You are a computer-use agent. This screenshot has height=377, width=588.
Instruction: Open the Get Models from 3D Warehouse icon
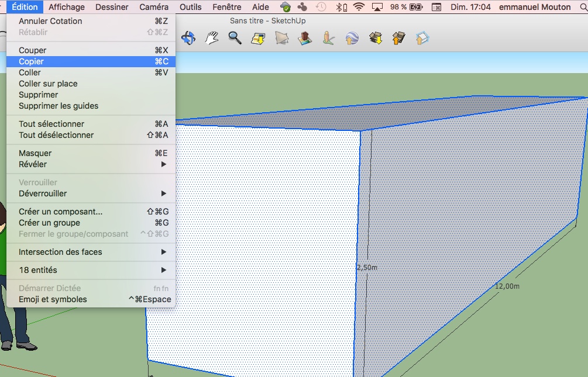376,39
